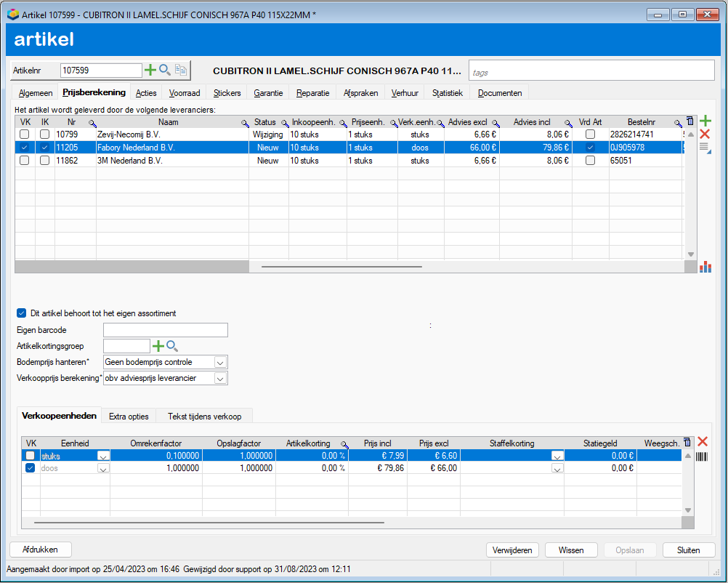Add a supplier with the green plus icon
The width and height of the screenshot is (728, 583).
(x=705, y=121)
